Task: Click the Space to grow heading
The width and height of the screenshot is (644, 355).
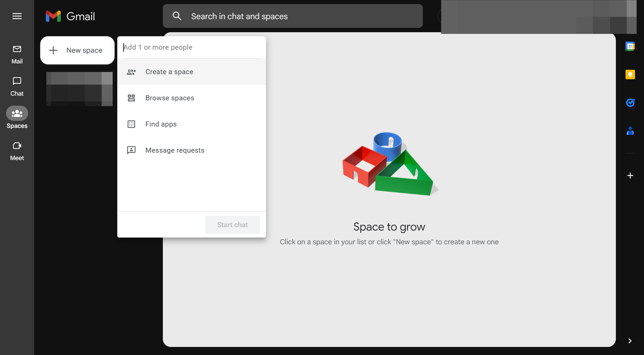Action: (x=389, y=227)
